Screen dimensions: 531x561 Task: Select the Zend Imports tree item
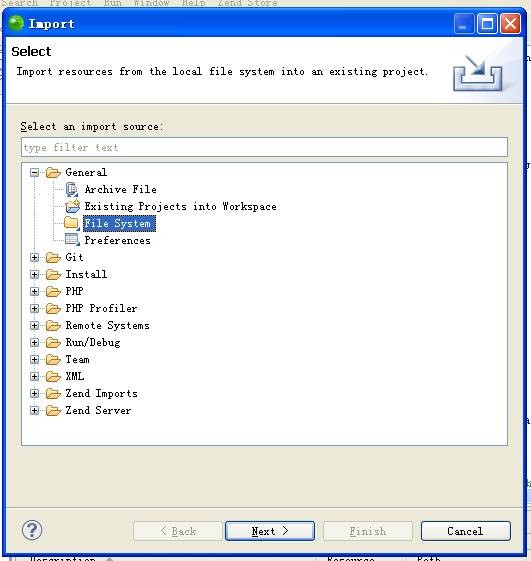[x=101, y=393]
